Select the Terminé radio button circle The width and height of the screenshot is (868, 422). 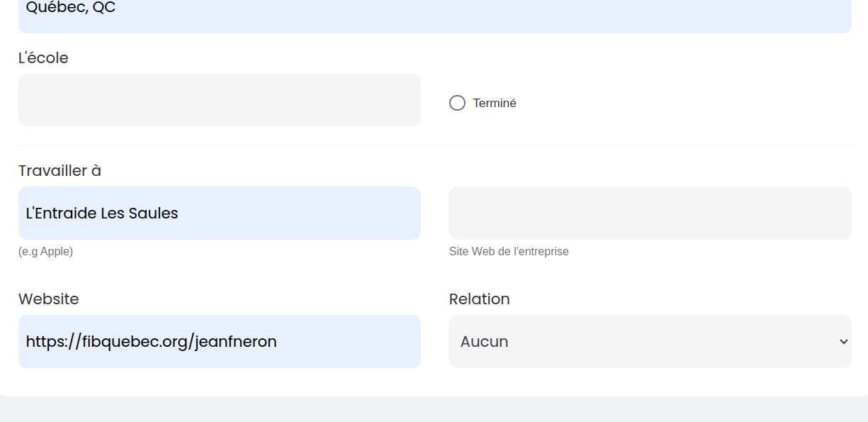(457, 103)
